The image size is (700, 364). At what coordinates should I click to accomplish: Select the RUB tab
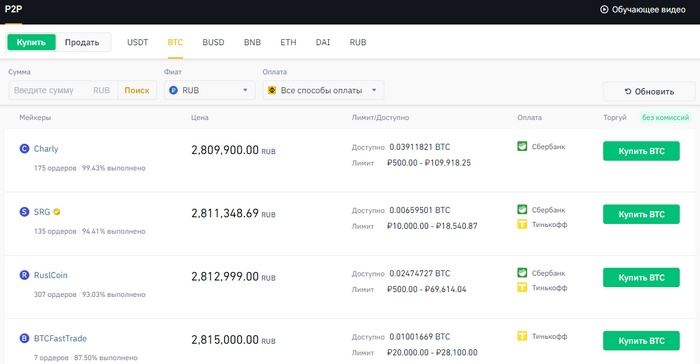click(358, 42)
